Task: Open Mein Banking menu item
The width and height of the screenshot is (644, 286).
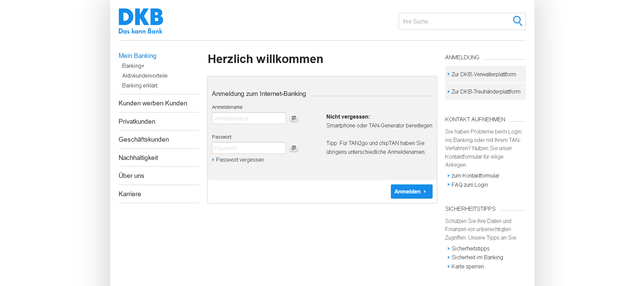Action: pos(137,56)
